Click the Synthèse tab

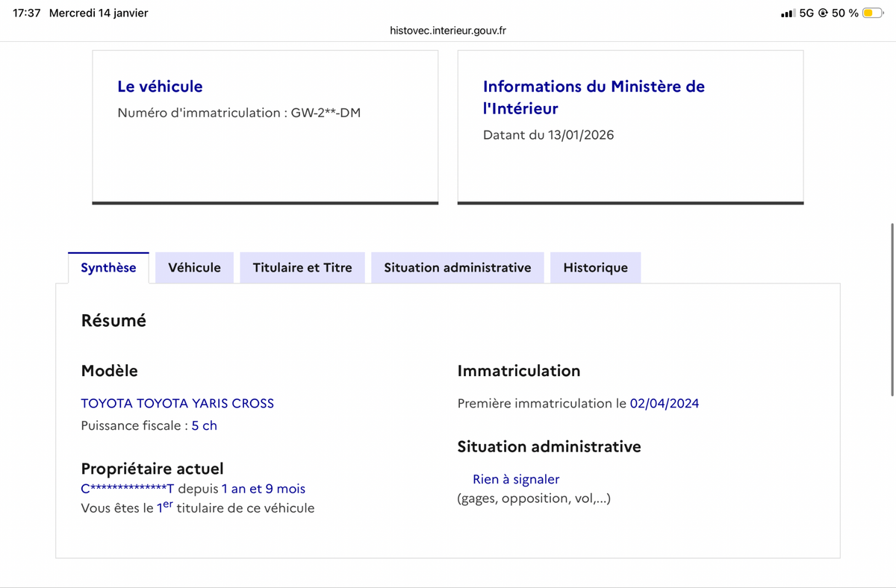(x=108, y=268)
